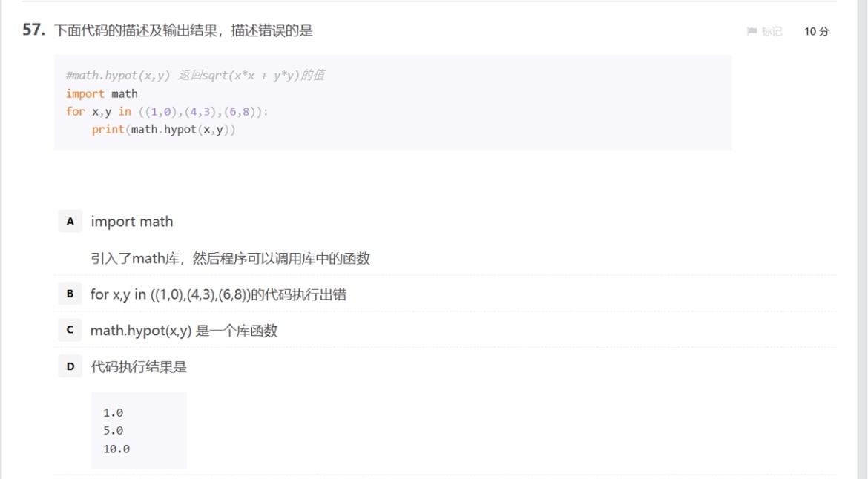Click the 'print(math.hypot(x,y))' code line
Screen dimensions: 868x479
(x=164, y=130)
